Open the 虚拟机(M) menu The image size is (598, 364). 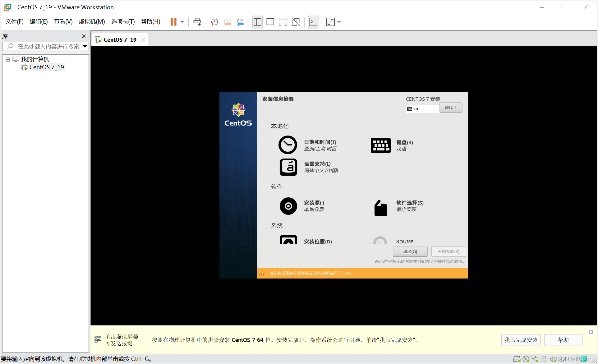[92, 22]
